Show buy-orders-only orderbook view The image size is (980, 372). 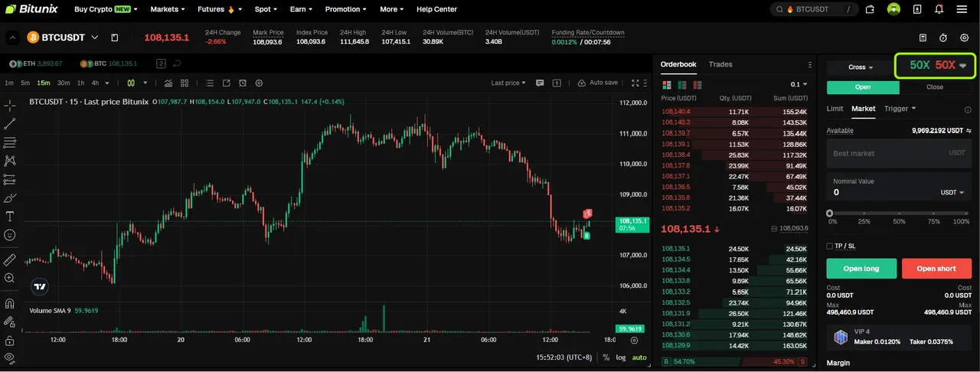[x=681, y=84]
